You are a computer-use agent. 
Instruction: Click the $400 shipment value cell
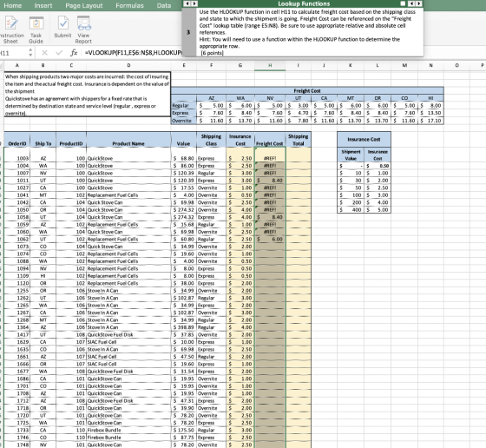pyautogui.click(x=351, y=210)
